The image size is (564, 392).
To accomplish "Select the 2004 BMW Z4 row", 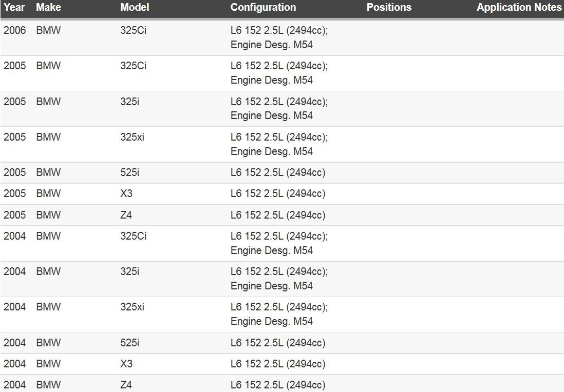I will 282,384.
